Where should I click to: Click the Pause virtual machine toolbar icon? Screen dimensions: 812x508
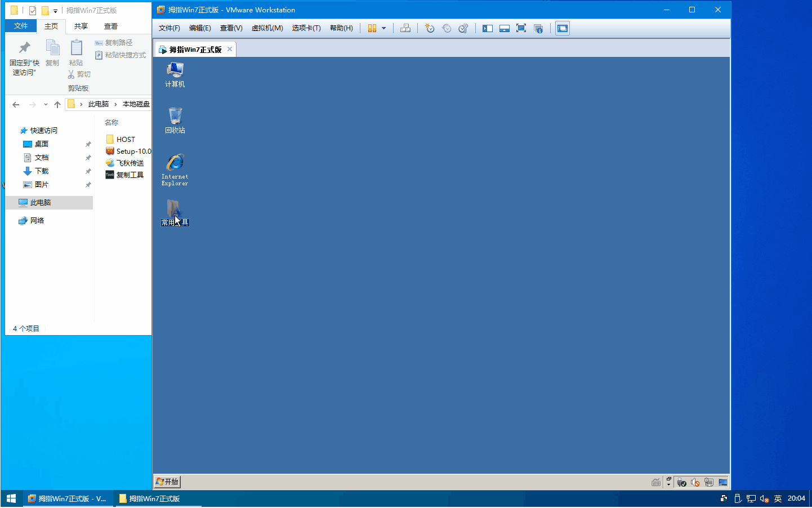[x=372, y=28]
